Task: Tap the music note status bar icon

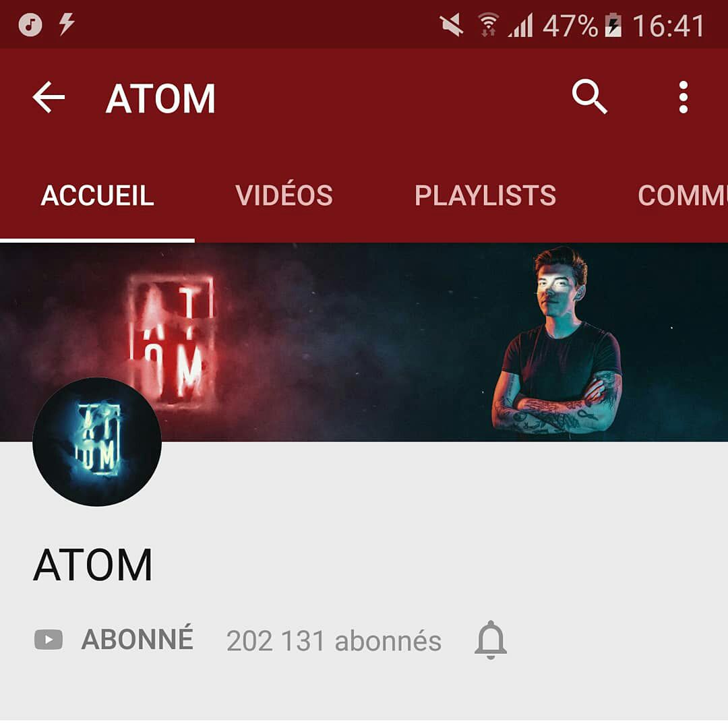Action: pyautogui.click(x=30, y=24)
